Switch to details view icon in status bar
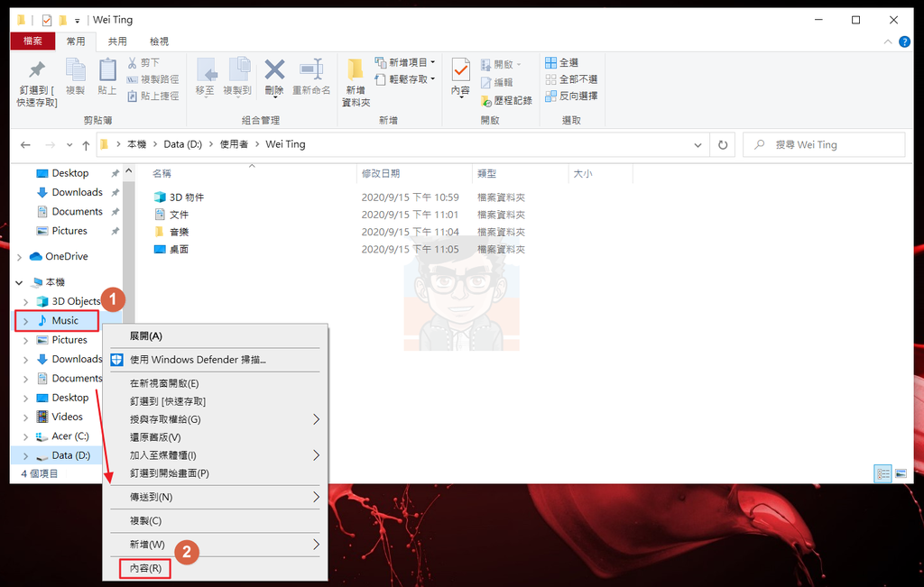924x587 pixels. point(882,473)
